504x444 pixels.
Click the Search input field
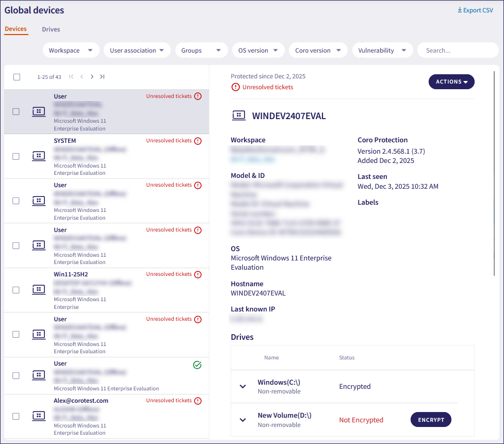[457, 51]
